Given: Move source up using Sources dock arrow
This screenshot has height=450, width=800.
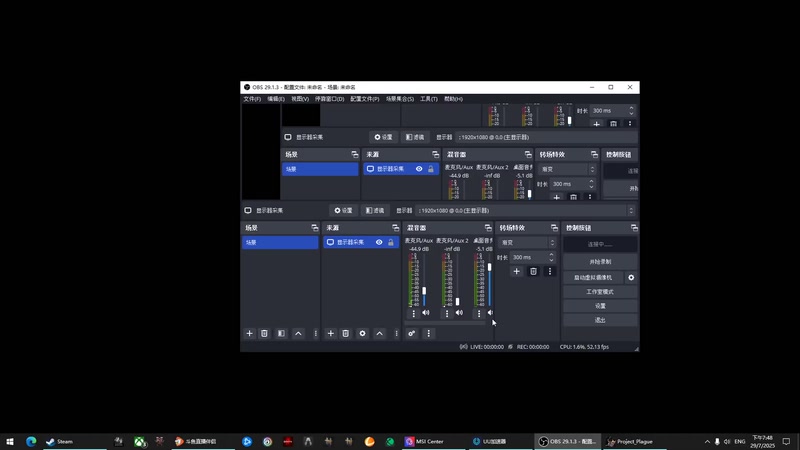Looking at the screenshot, I should [x=380, y=333].
